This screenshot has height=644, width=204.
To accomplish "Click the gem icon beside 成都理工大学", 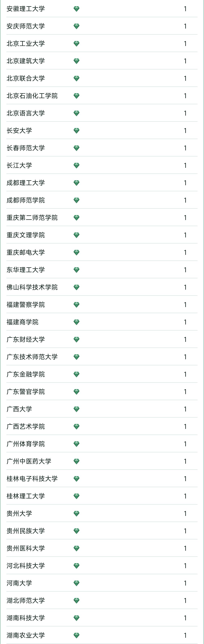I will pos(76,183).
